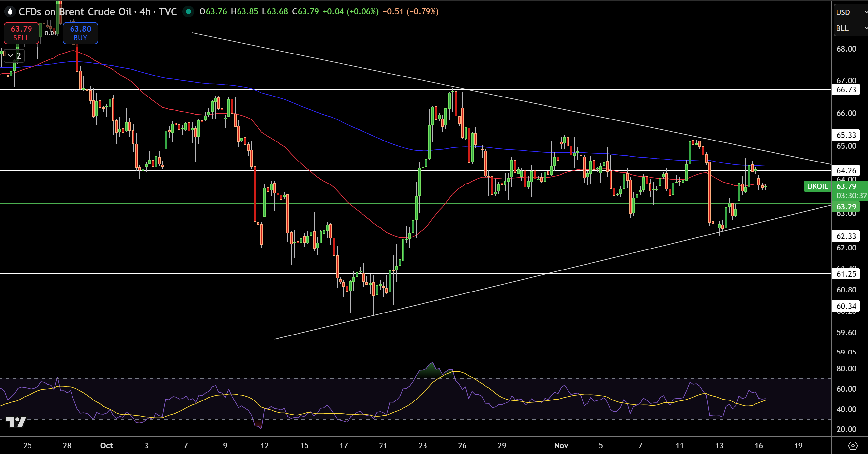
Task: Click the Oct label on time axis
Action: pos(107,445)
